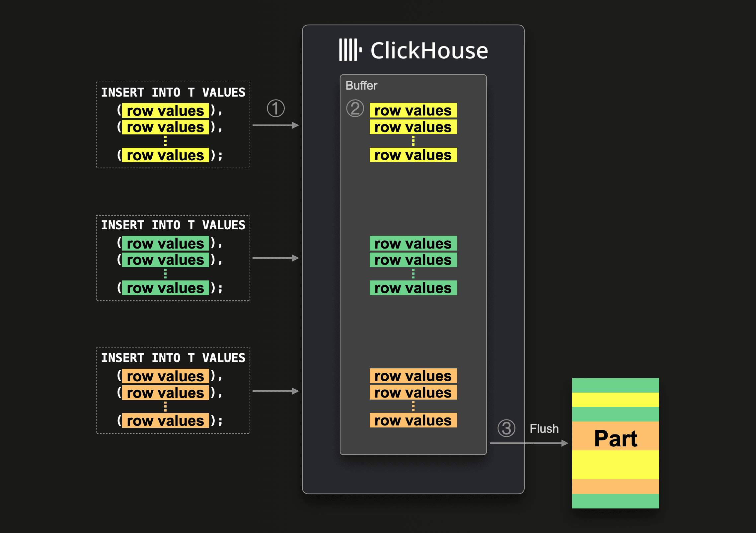Select last orange row values inside Buffer
This screenshot has width=756, height=533.
coord(413,420)
